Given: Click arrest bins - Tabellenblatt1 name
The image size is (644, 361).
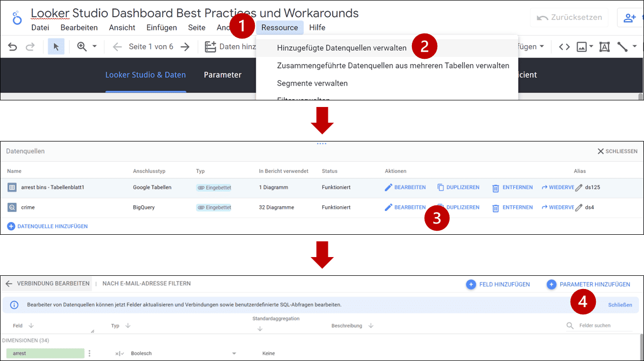Looking at the screenshot, I should [53, 187].
